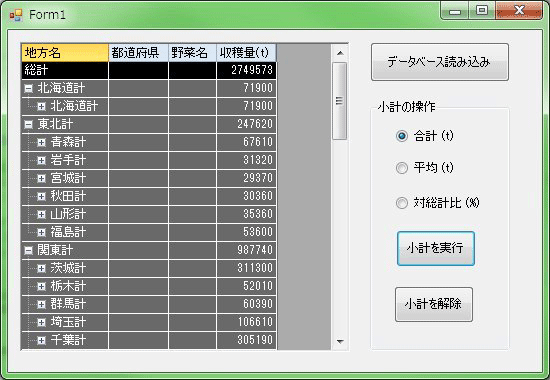Click the vertical scrollbar thumb
Screen dimensions: 550x380
(340, 101)
